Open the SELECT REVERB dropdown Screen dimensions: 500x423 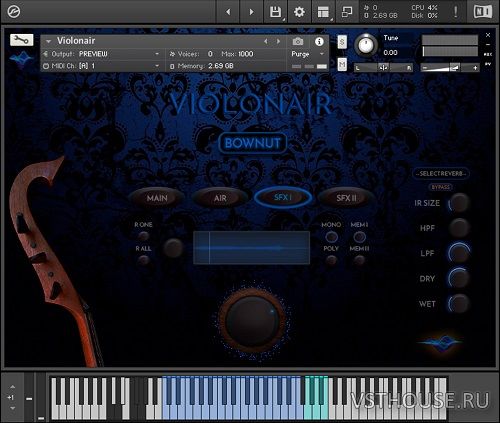[441, 174]
